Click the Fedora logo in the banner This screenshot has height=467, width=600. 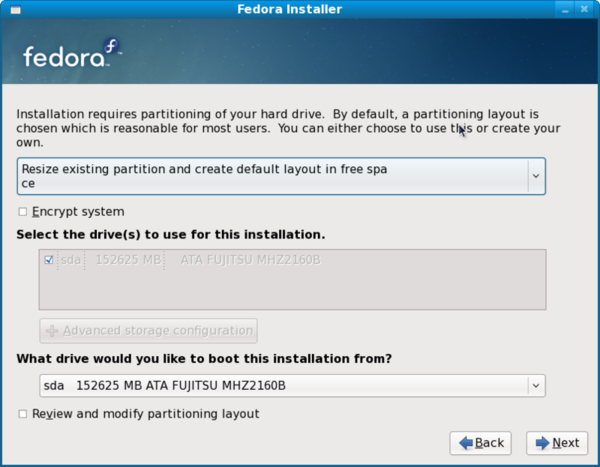coord(72,53)
